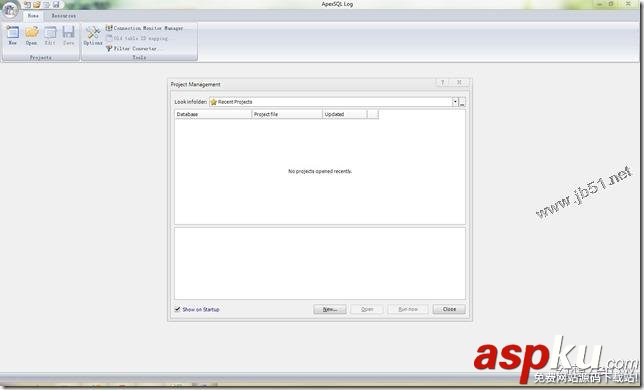This screenshot has width=644, height=390.
Task: Switch to the Home ribbon tab
Action: 33,16
